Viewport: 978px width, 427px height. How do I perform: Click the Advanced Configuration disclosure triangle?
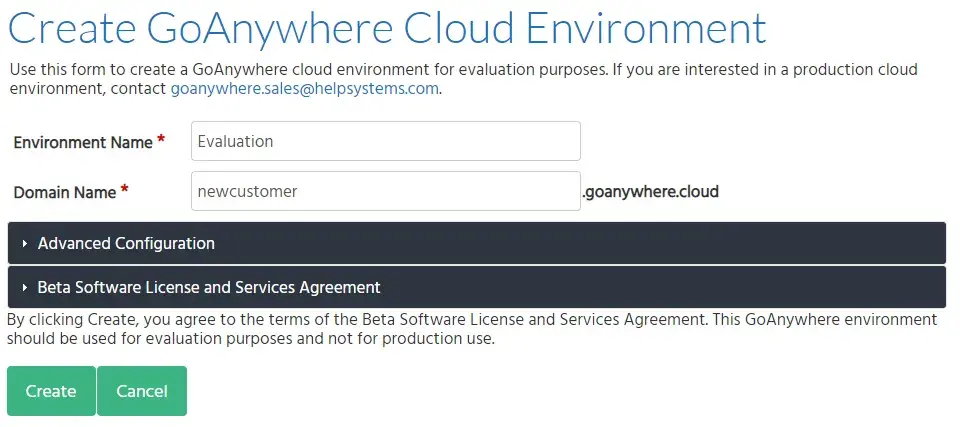[x=25, y=243]
